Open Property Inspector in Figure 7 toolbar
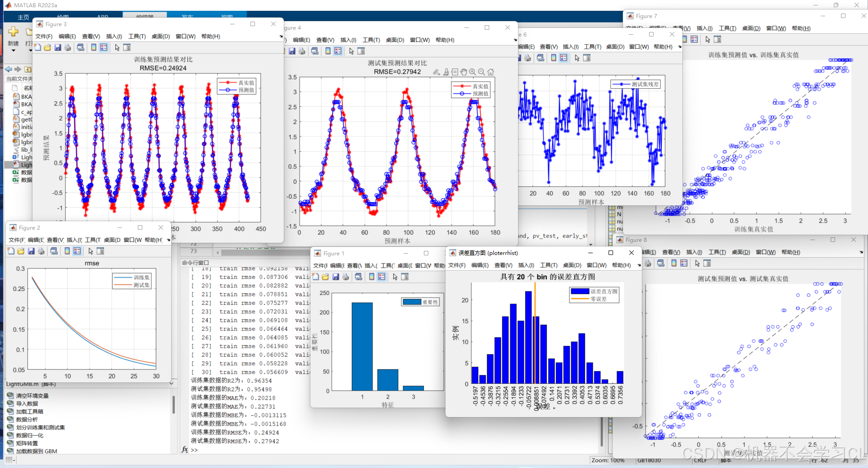868x468 pixels. pos(718,40)
